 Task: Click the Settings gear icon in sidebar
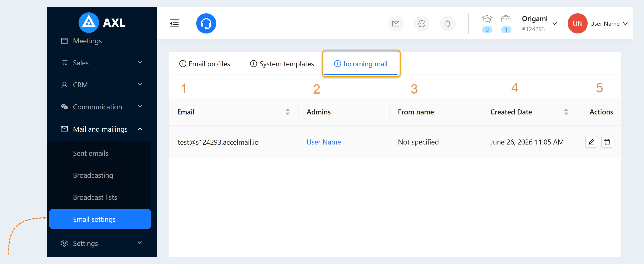point(64,243)
